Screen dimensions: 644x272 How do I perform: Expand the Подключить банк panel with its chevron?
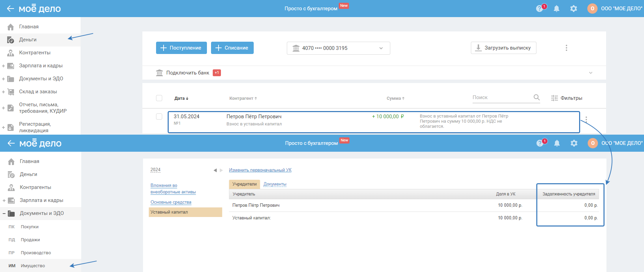591,73
